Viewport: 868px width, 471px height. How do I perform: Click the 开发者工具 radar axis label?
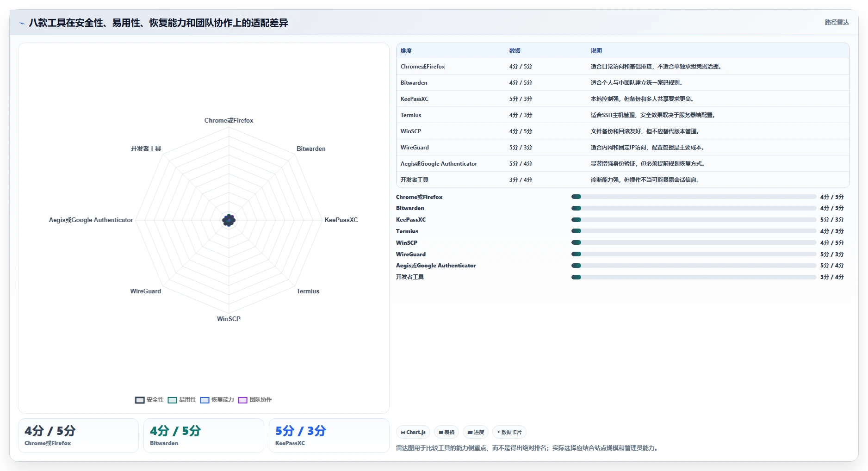tap(146, 149)
